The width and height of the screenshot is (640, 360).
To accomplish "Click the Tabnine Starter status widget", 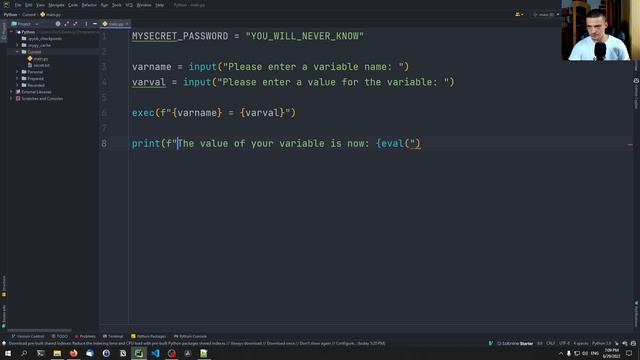I will coord(514,344).
